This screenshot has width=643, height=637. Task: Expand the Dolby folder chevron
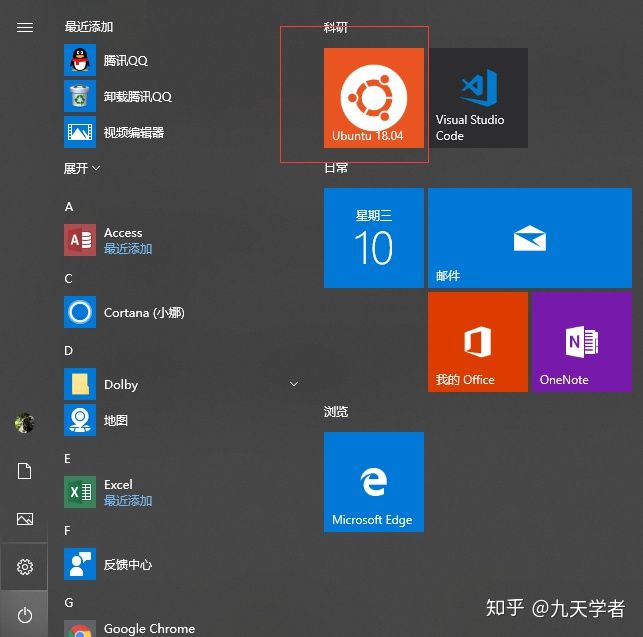(x=294, y=384)
